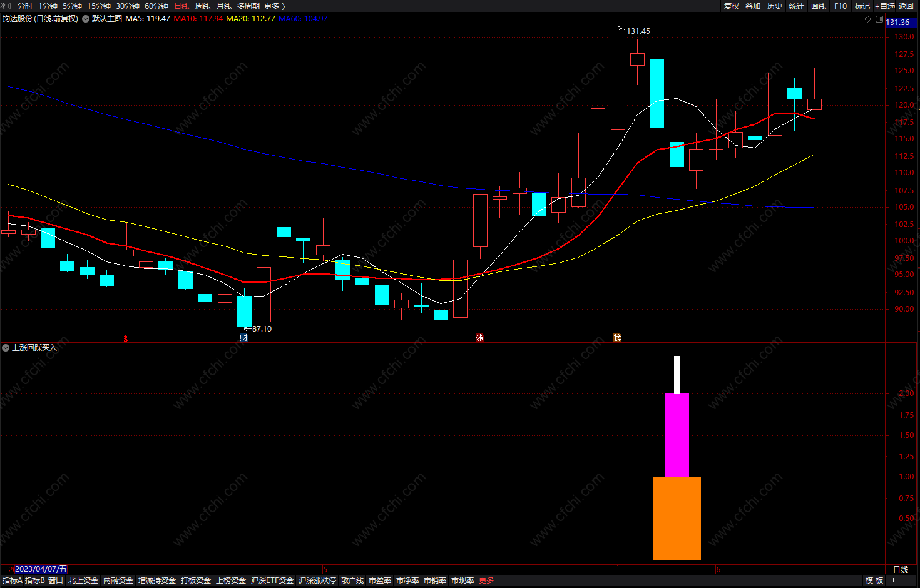Expand the 更多 periods menu at the top

(274, 6)
